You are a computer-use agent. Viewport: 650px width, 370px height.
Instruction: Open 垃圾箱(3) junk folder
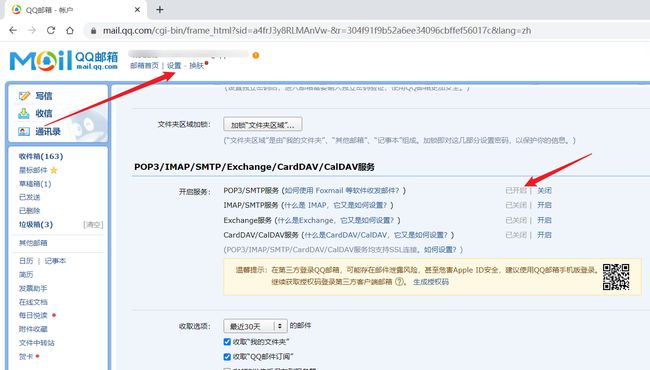click(x=36, y=224)
